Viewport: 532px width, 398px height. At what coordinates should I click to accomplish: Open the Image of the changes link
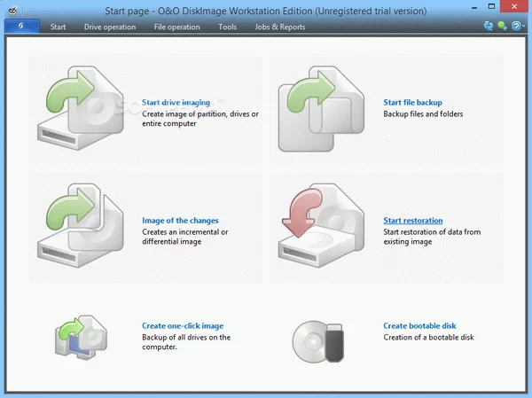point(180,221)
